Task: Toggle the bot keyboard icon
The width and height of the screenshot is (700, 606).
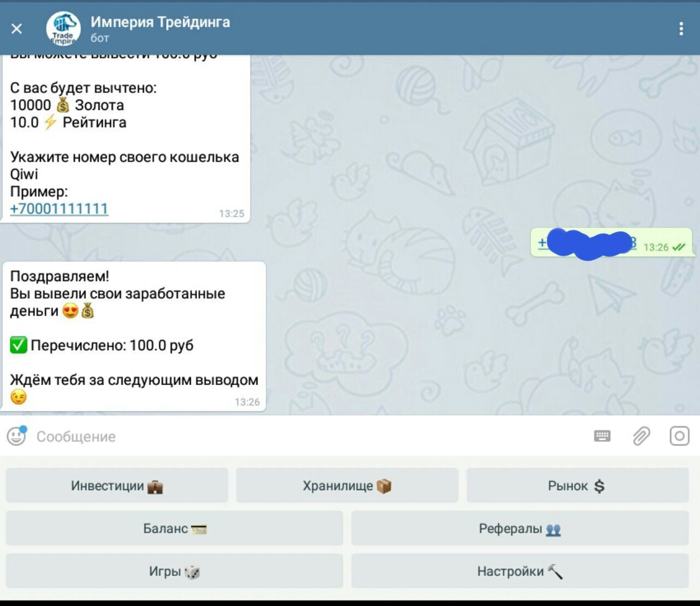Action: pyautogui.click(x=602, y=436)
